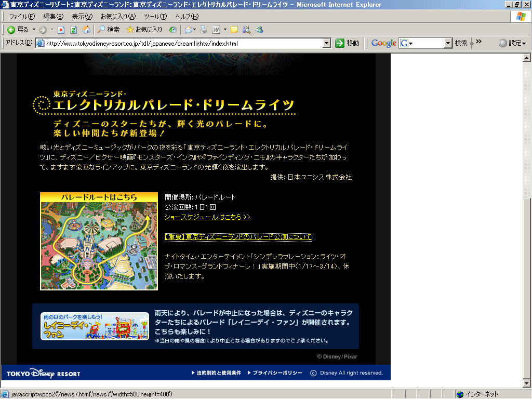Click the Windows flag logo throbber
Screen dimensions: 532x399
521,17
